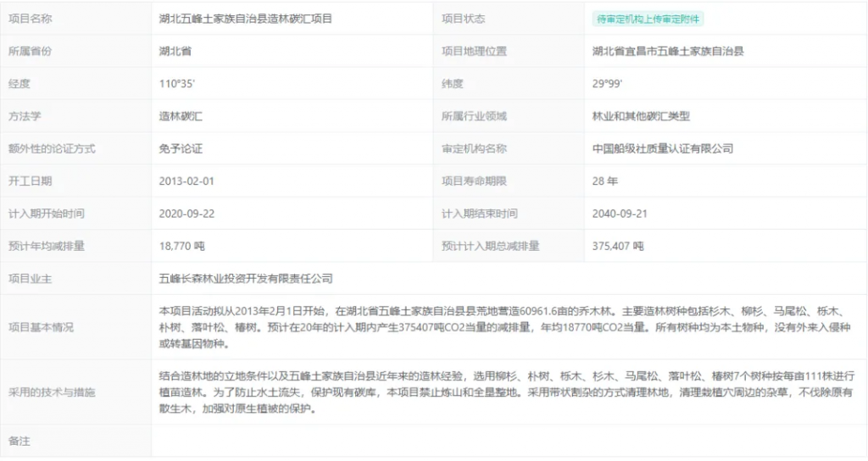
Task: Click the start date 2013-02-01
Action: 186,181
